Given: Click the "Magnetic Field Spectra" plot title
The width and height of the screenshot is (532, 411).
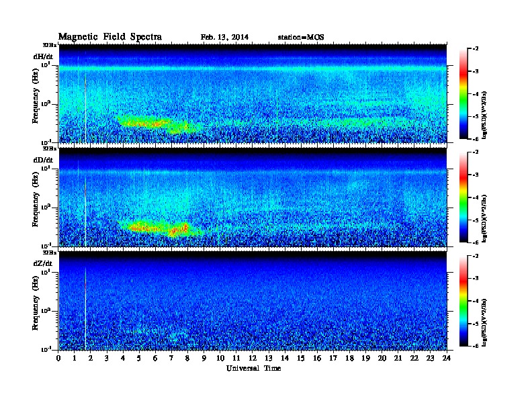Looking at the screenshot, I should pos(110,38).
